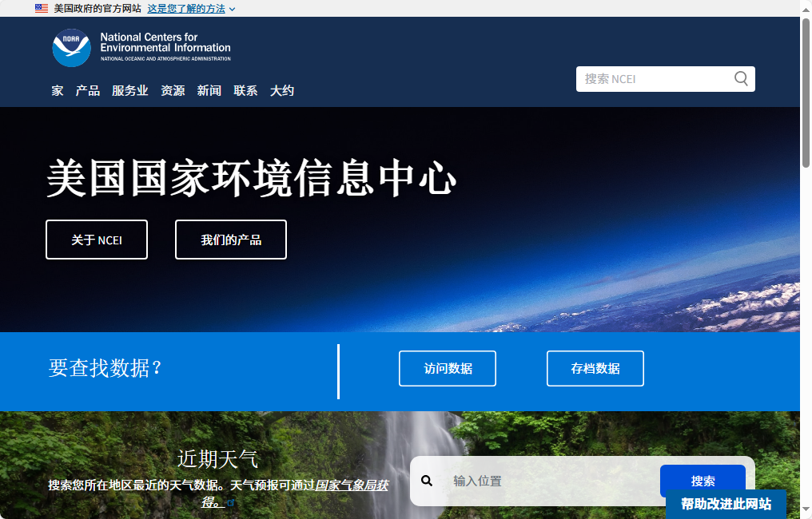Open the 联系 menu item
The width and height of the screenshot is (812, 519).
(245, 90)
